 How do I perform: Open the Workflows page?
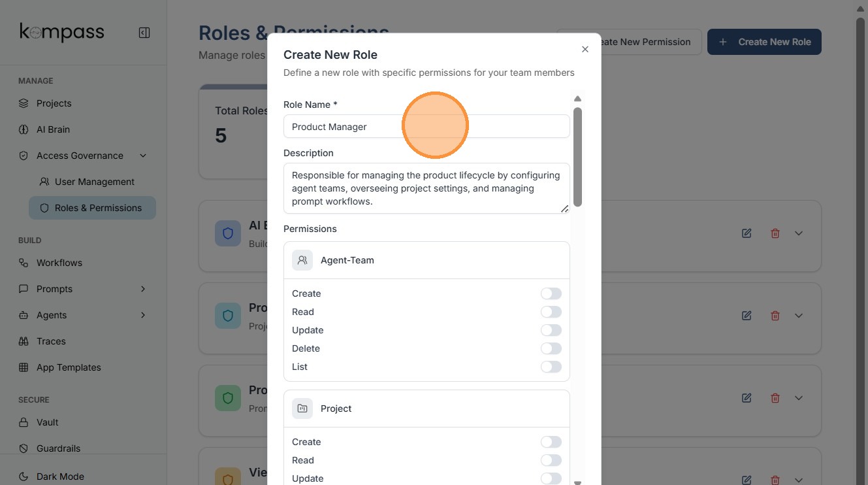click(59, 263)
